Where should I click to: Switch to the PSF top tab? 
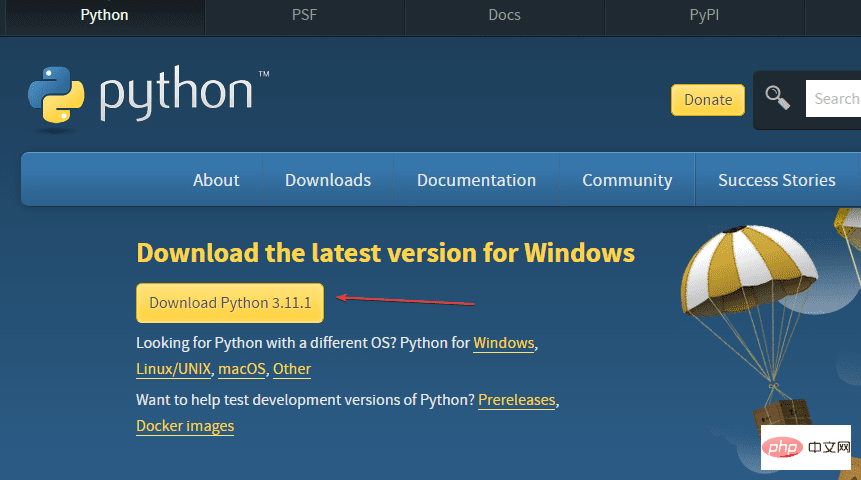coord(304,15)
